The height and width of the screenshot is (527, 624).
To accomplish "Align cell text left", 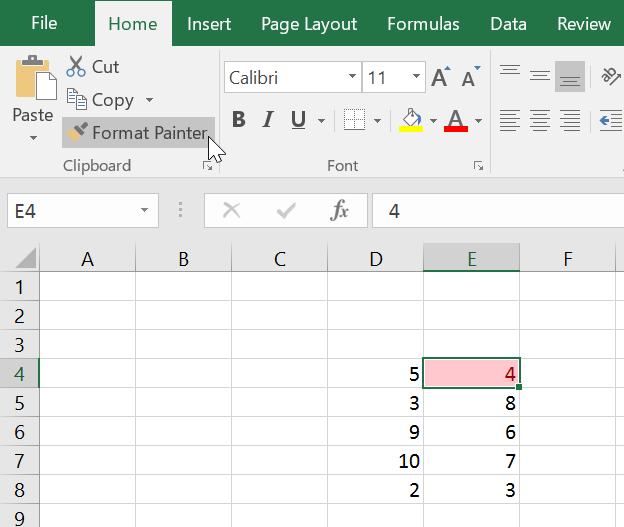I will click(x=510, y=120).
